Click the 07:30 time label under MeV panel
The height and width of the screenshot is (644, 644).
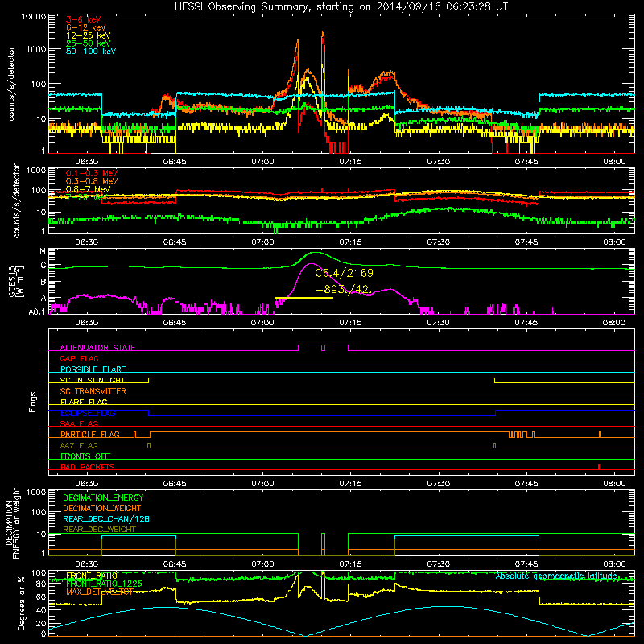438,242
